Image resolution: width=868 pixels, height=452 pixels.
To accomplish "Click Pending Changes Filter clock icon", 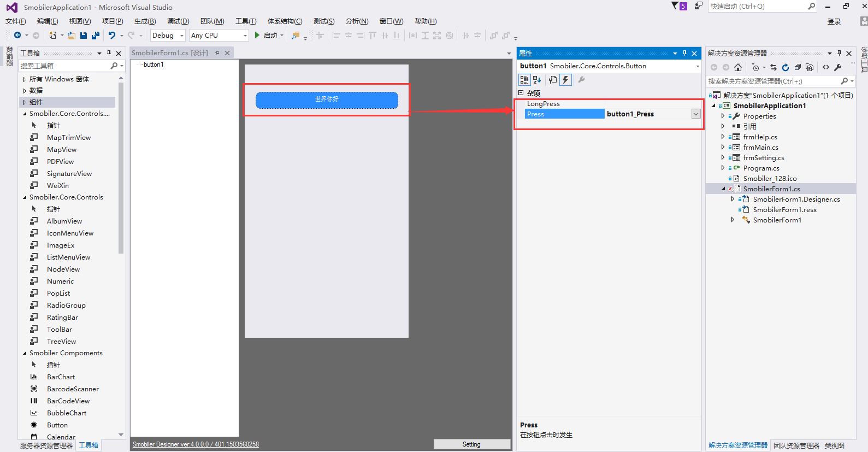I will pos(755,67).
